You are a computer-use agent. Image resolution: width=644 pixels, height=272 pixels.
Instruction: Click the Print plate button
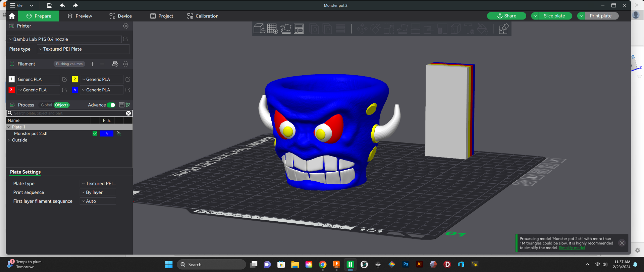[x=601, y=16]
